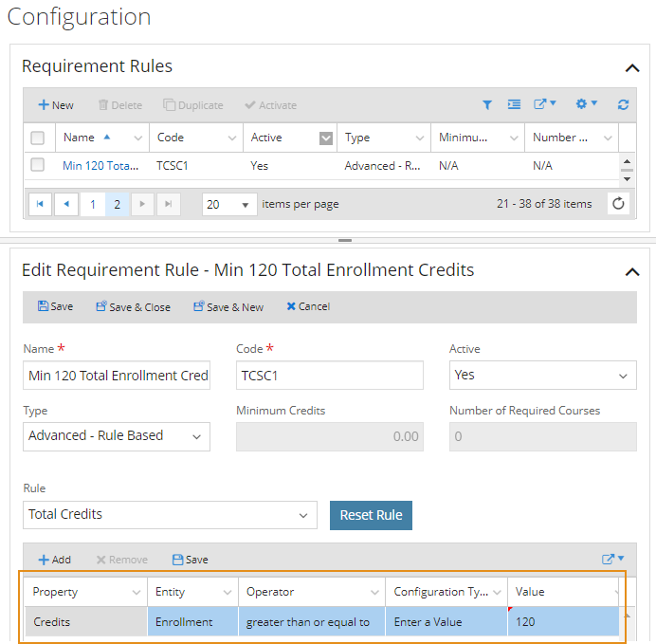
Task: Click the pager reload icon
Action: click(618, 204)
